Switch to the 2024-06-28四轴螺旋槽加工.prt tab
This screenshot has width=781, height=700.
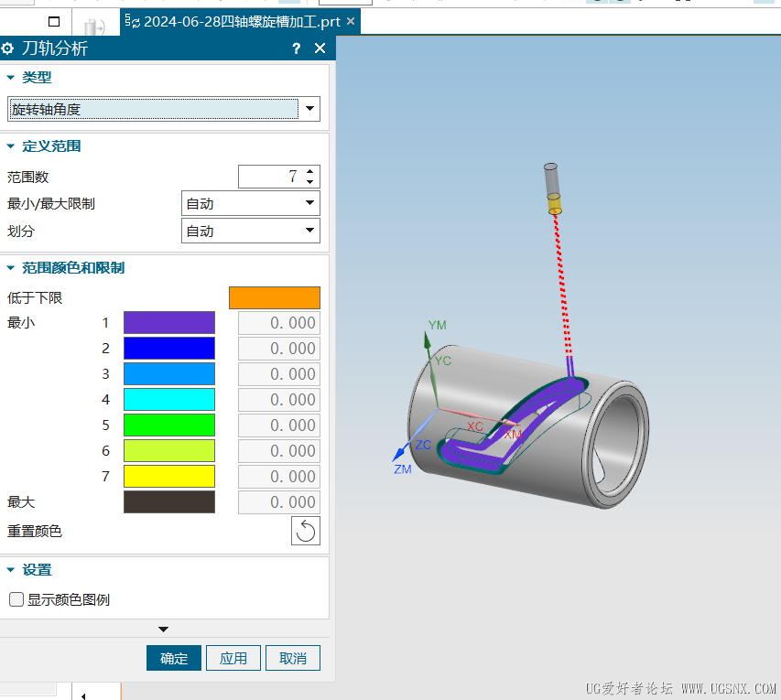pyautogui.click(x=242, y=21)
